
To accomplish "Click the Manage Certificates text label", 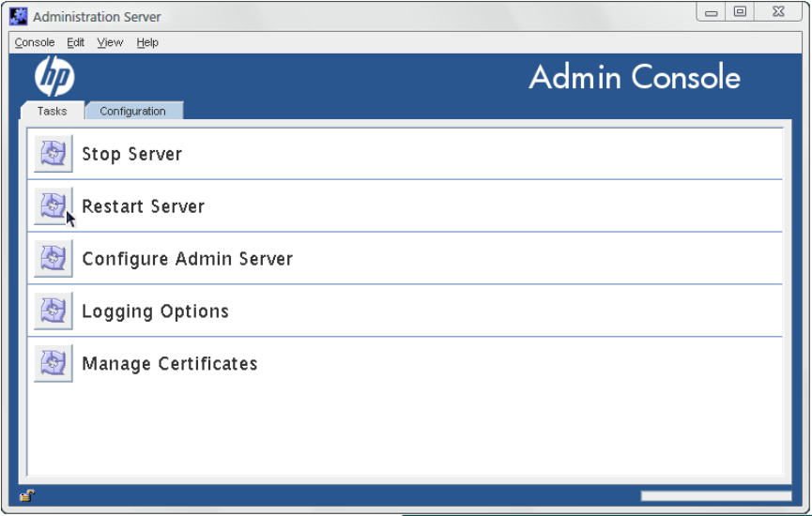I will point(169,364).
